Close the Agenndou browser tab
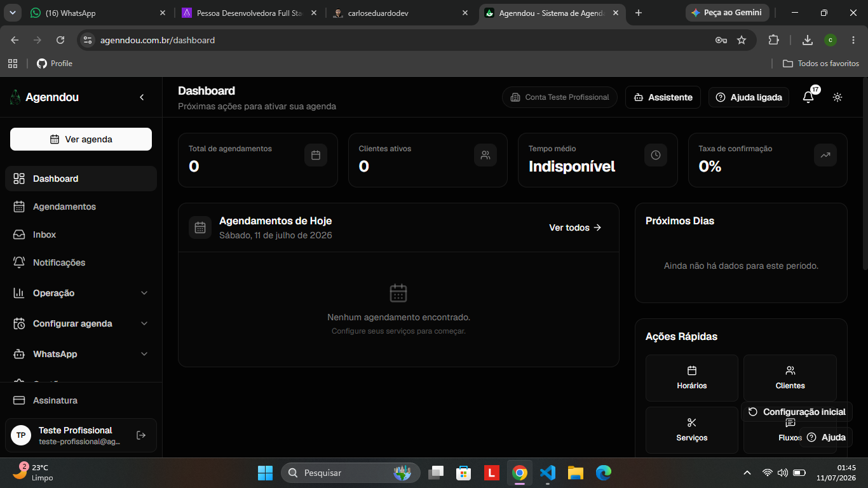This screenshot has width=868, height=488. [x=615, y=13]
